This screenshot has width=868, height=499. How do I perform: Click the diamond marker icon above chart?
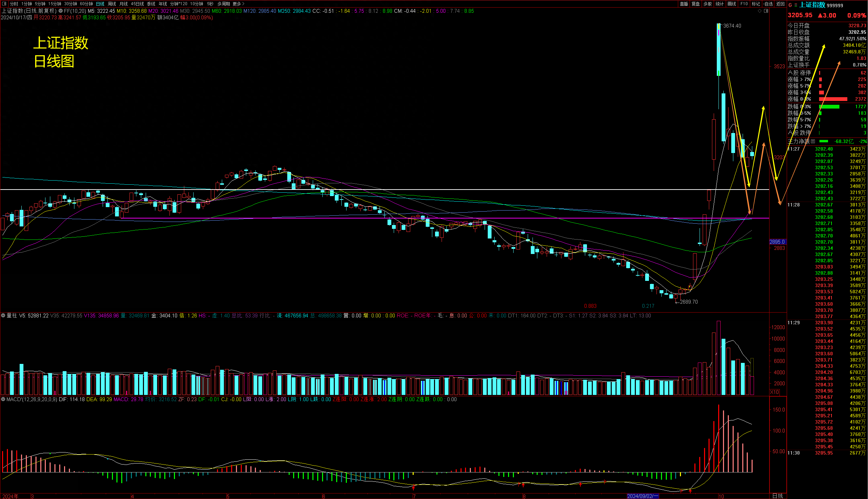[x=759, y=11]
